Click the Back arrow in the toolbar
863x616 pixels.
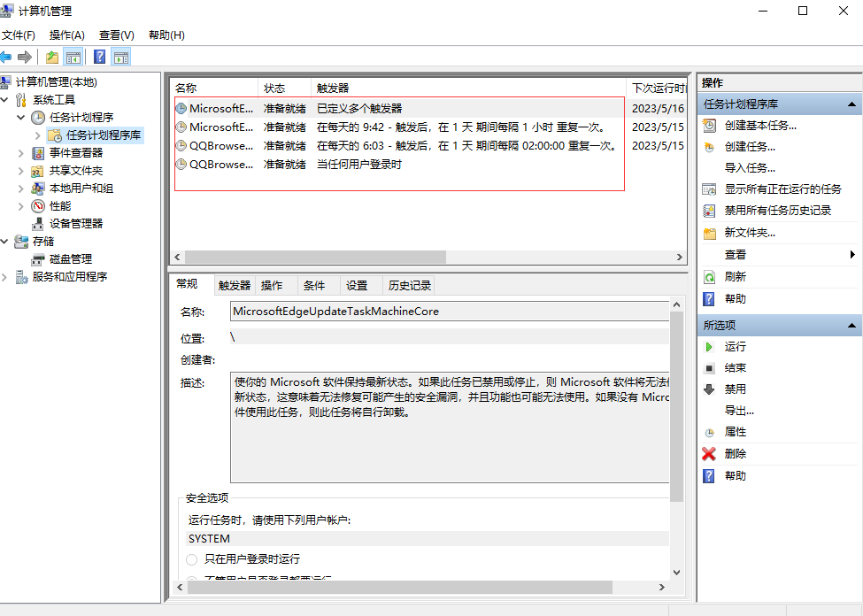pyautogui.click(x=6, y=58)
